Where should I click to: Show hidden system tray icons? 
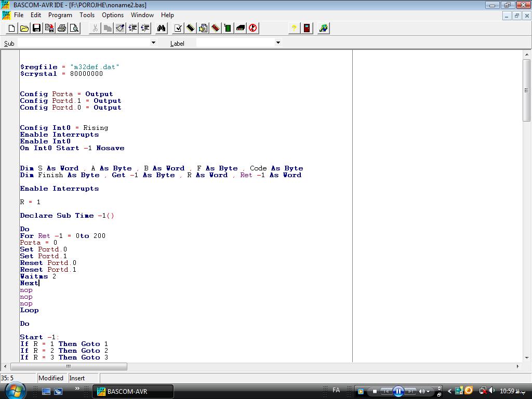pos(450,391)
